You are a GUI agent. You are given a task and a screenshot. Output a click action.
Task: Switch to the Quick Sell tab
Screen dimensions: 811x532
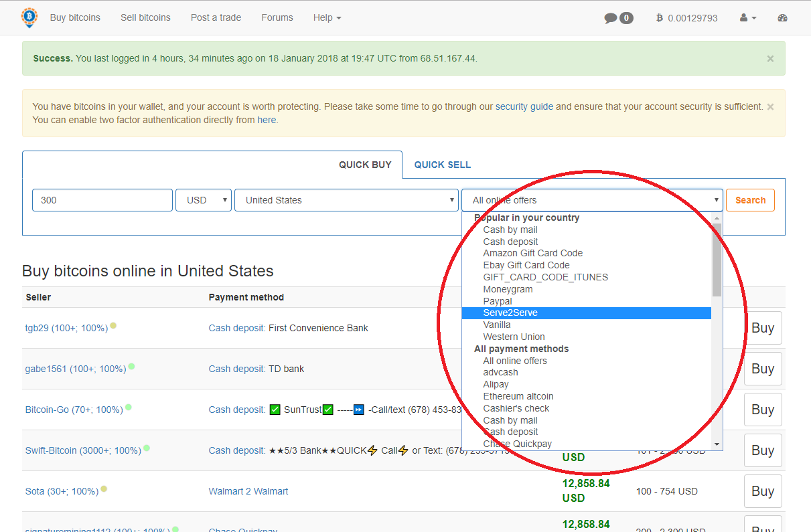[442, 165]
